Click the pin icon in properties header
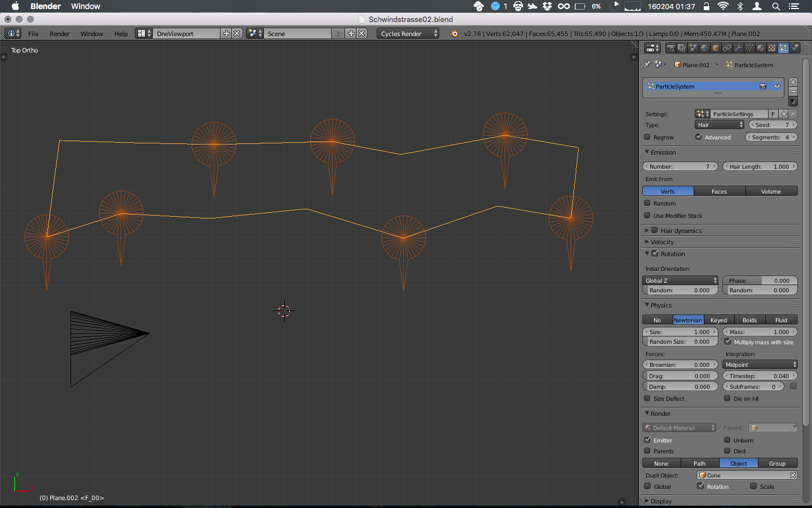Screen dimensions: 812x508 click(x=647, y=64)
